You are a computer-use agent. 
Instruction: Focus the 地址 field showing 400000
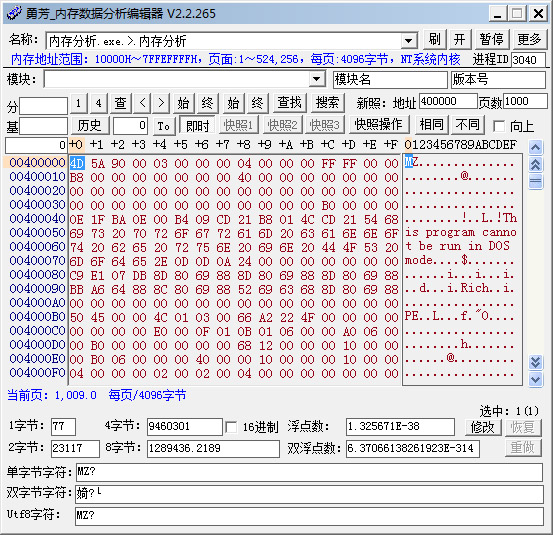pyautogui.click(x=448, y=102)
